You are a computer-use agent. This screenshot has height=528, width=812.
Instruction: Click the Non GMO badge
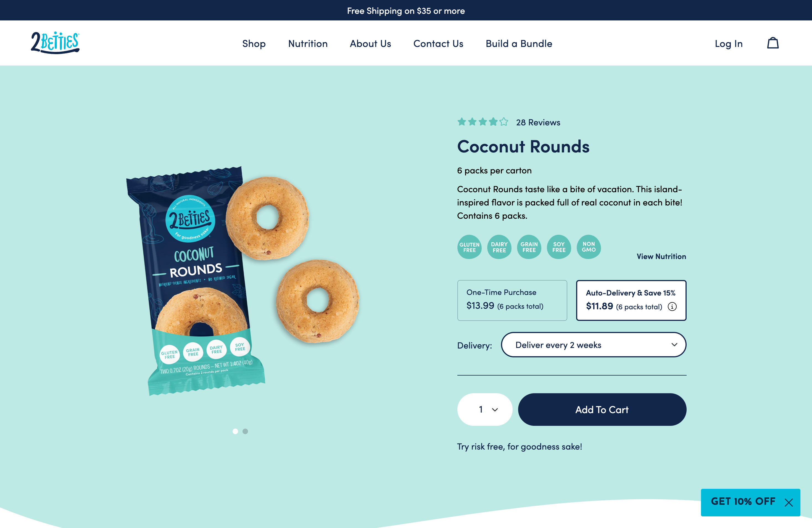pos(589,247)
